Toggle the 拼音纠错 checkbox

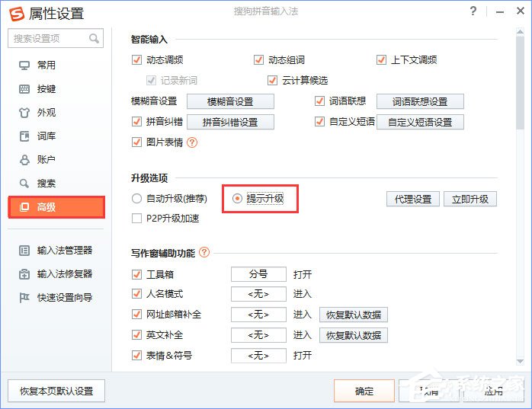pos(136,122)
